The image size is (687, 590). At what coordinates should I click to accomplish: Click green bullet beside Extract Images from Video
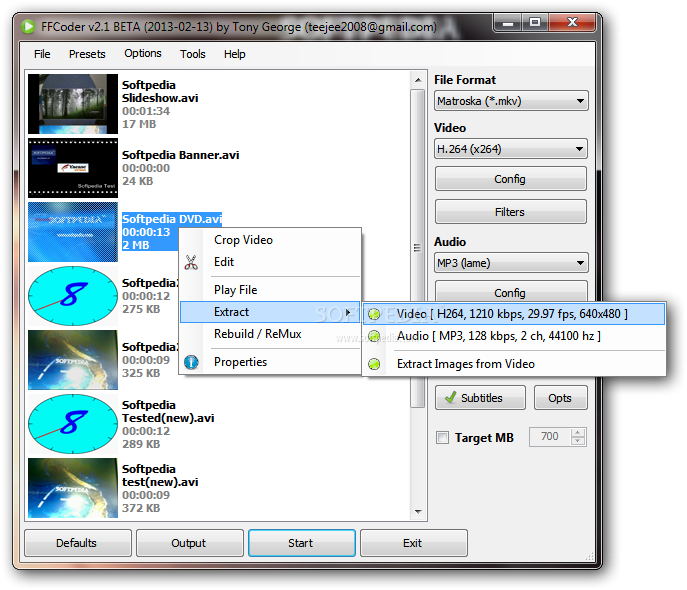coord(374,364)
